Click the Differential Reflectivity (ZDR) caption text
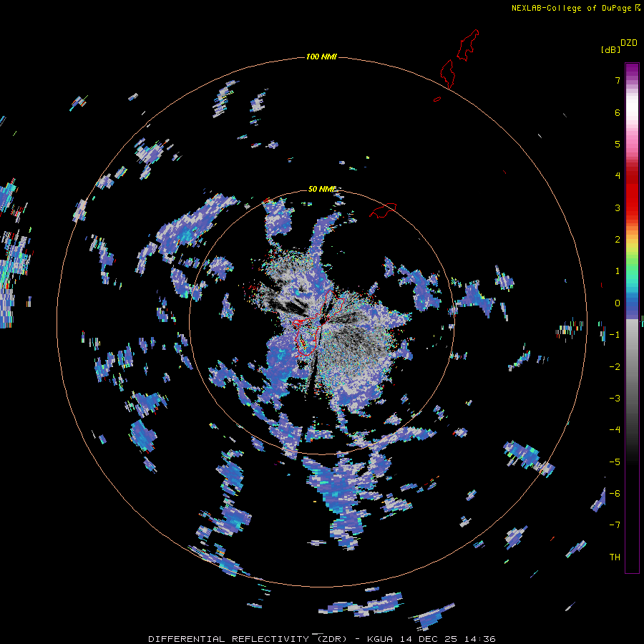 coord(248,639)
